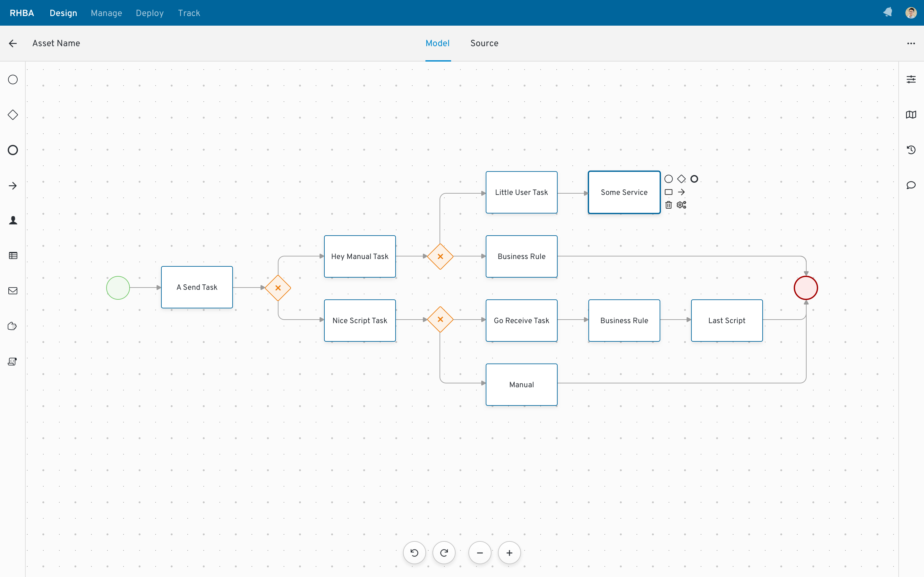Click undo button at bottom toolbar

pyautogui.click(x=415, y=553)
